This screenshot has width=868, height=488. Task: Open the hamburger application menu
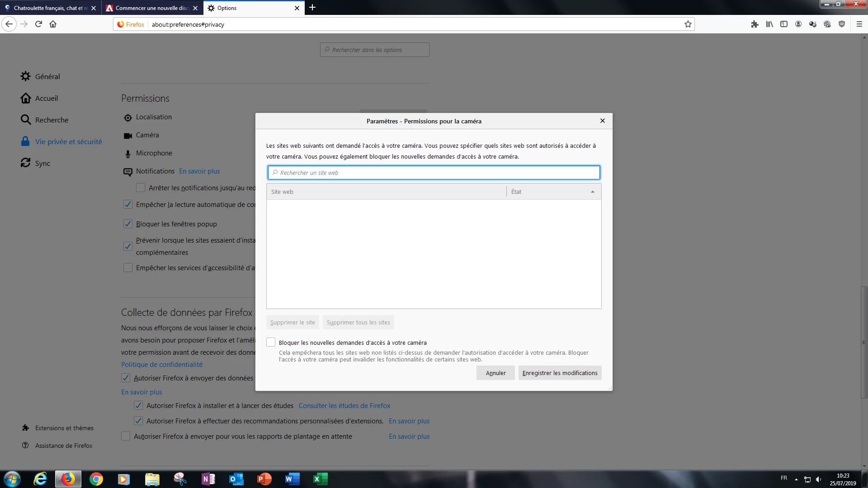(x=859, y=24)
